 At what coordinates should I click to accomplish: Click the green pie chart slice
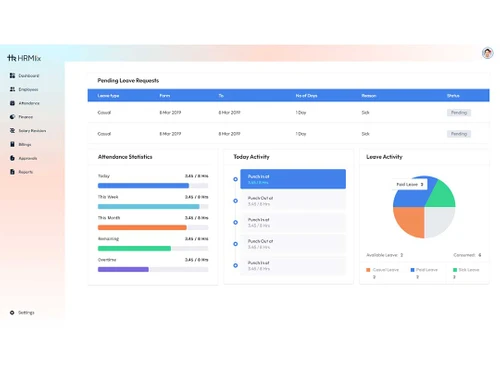tap(443, 197)
